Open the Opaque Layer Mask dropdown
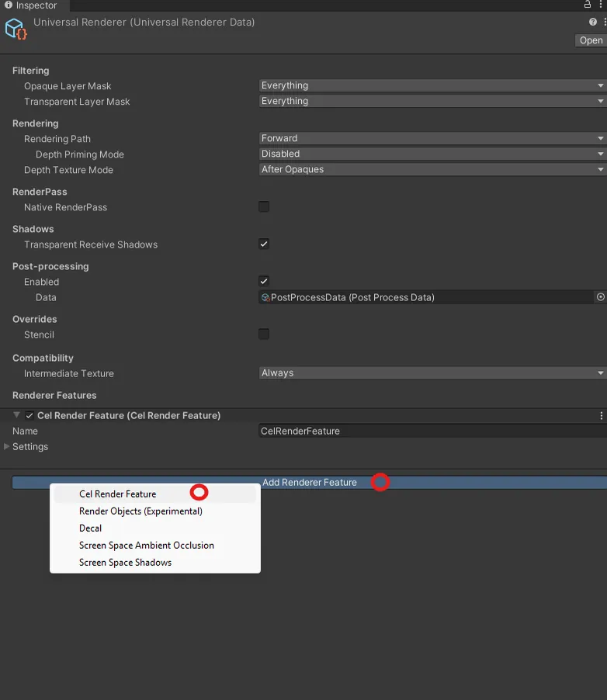 tap(432, 85)
